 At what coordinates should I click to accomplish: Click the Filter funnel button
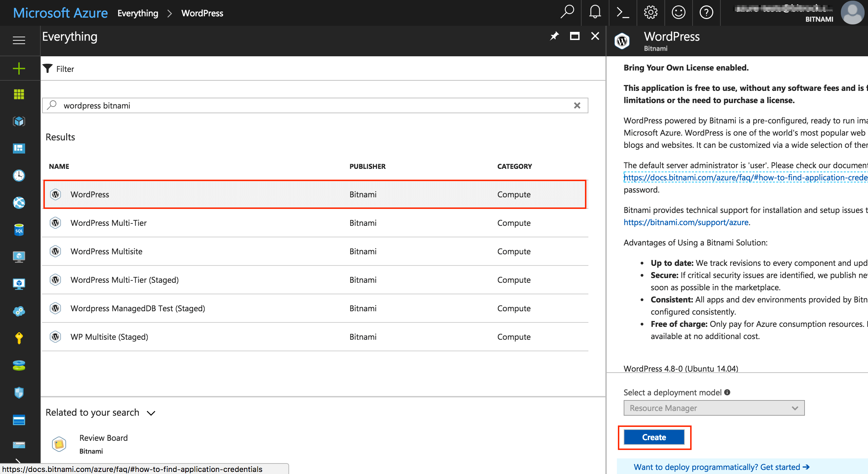pos(59,69)
